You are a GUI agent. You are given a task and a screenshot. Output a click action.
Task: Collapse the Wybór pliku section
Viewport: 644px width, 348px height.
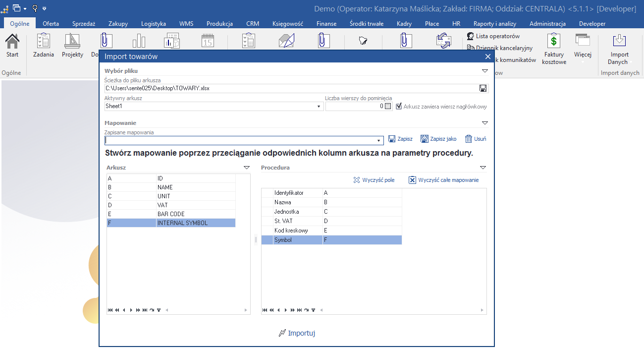pyautogui.click(x=485, y=71)
